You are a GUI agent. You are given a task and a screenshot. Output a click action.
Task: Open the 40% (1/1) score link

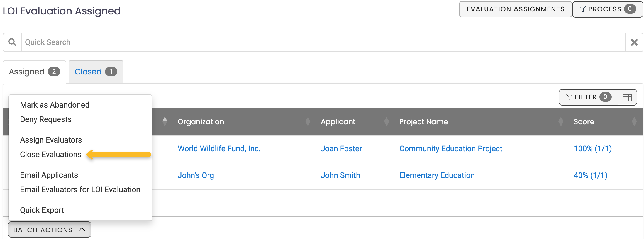point(590,175)
